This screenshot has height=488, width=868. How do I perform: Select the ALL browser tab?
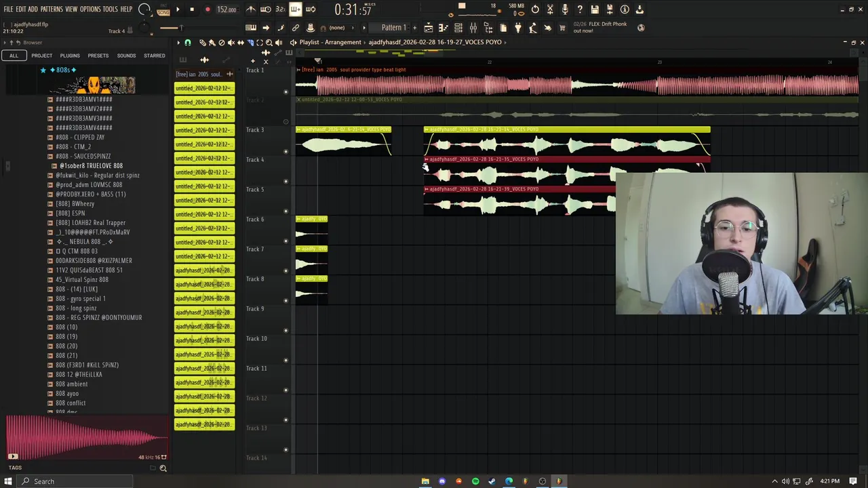click(x=14, y=56)
